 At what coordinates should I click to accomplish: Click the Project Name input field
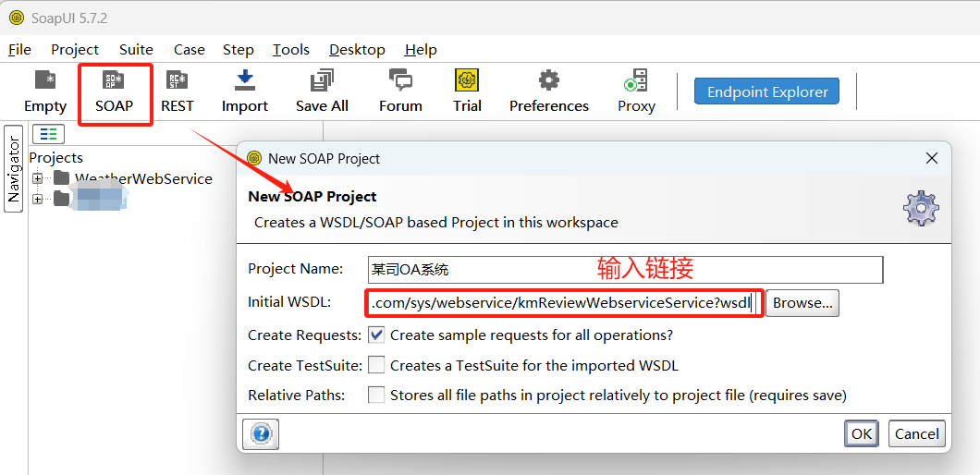tap(626, 270)
